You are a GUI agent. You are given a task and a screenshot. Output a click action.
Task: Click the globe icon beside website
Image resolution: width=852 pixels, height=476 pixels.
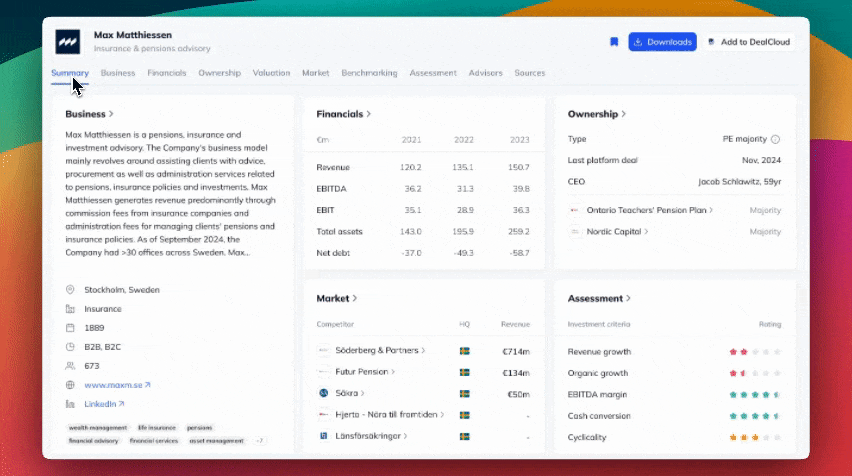click(x=70, y=385)
